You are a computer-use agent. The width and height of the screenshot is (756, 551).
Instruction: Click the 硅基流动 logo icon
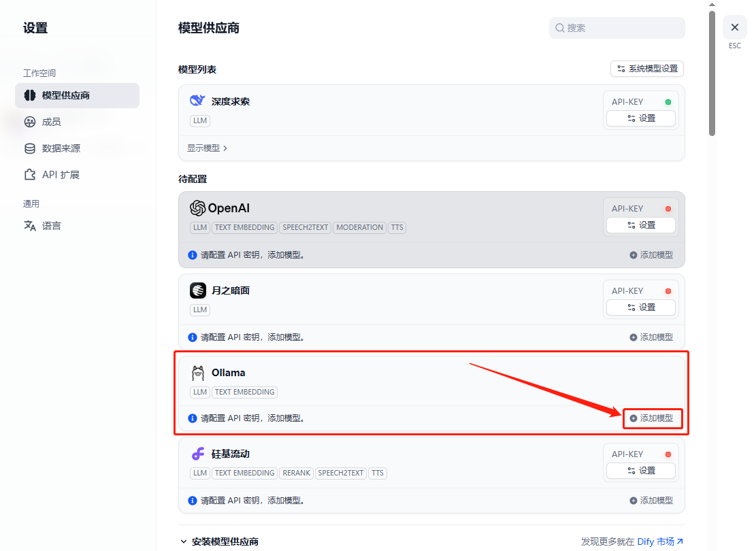[x=198, y=454]
